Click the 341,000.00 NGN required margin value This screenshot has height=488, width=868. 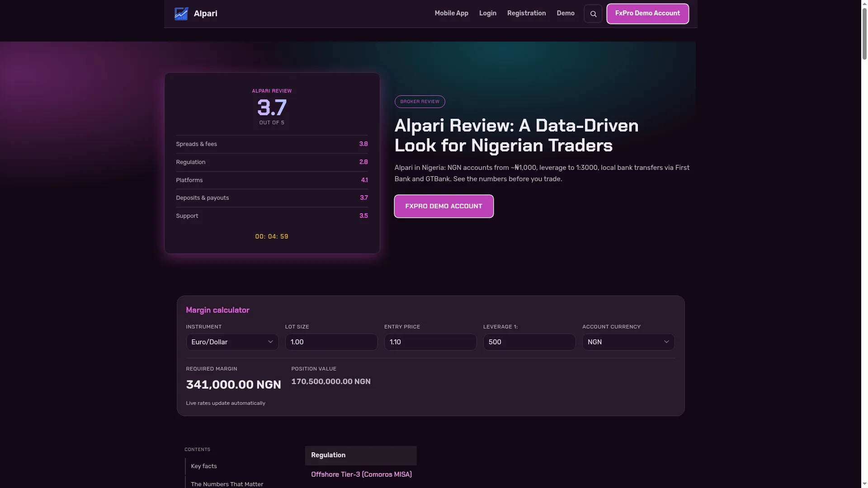coord(233,385)
